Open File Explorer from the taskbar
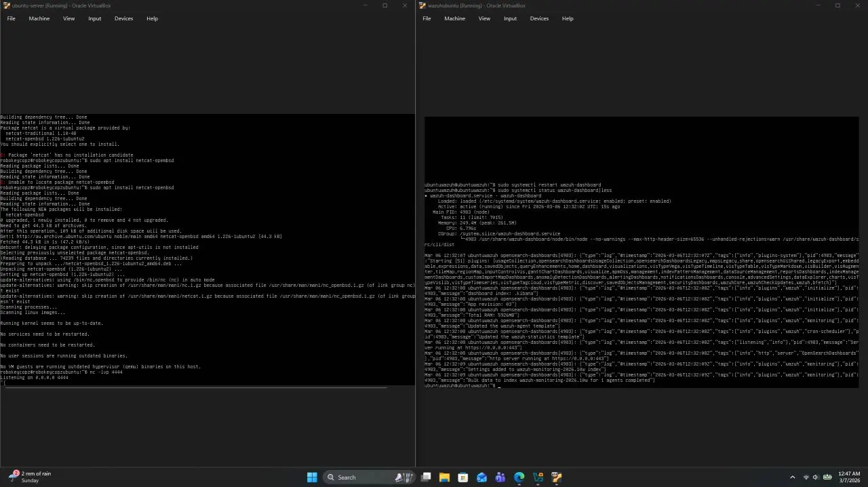The width and height of the screenshot is (868, 487). pos(444,477)
